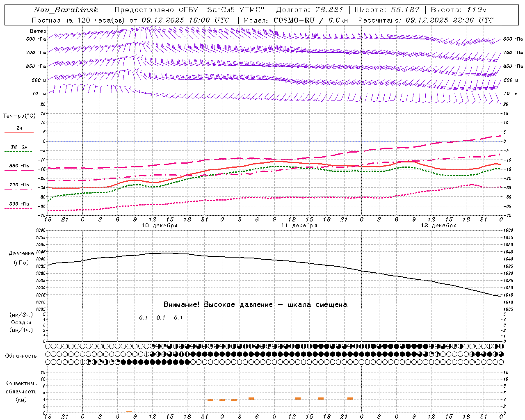The width and height of the screenshot is (525, 420).
Task: Click the '(мм/1ч.)' precipitation unit label
Action: pos(21,330)
